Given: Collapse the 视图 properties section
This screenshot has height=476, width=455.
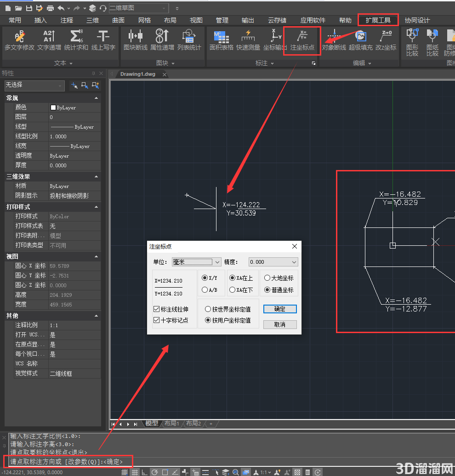Looking at the screenshot, I should pyautogui.click(x=96, y=256).
